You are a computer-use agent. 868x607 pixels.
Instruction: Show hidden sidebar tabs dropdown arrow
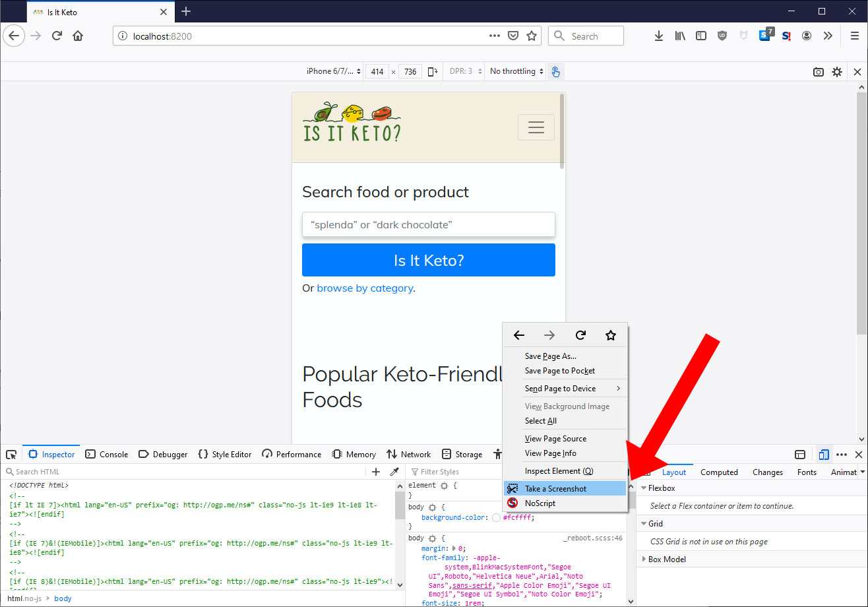863,472
